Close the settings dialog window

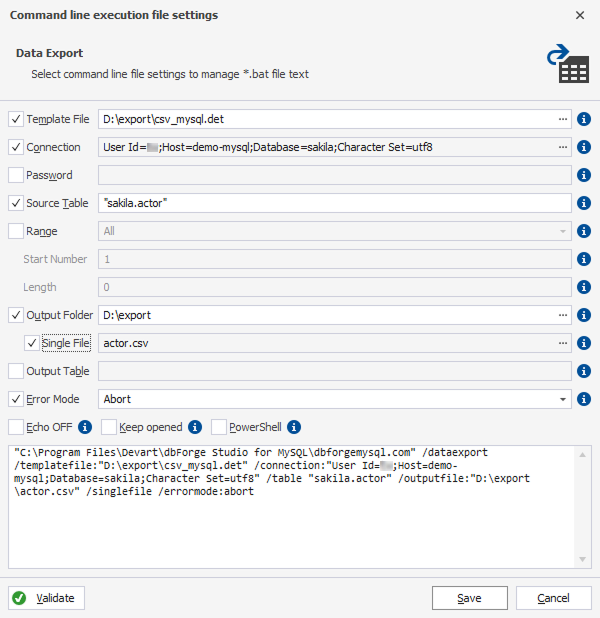(x=580, y=15)
